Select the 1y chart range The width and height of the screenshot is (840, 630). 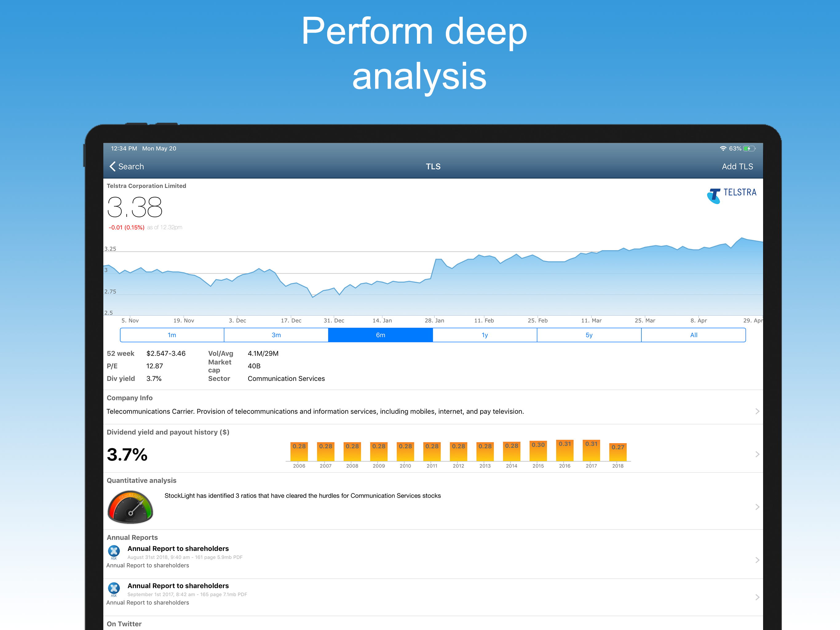click(x=485, y=335)
